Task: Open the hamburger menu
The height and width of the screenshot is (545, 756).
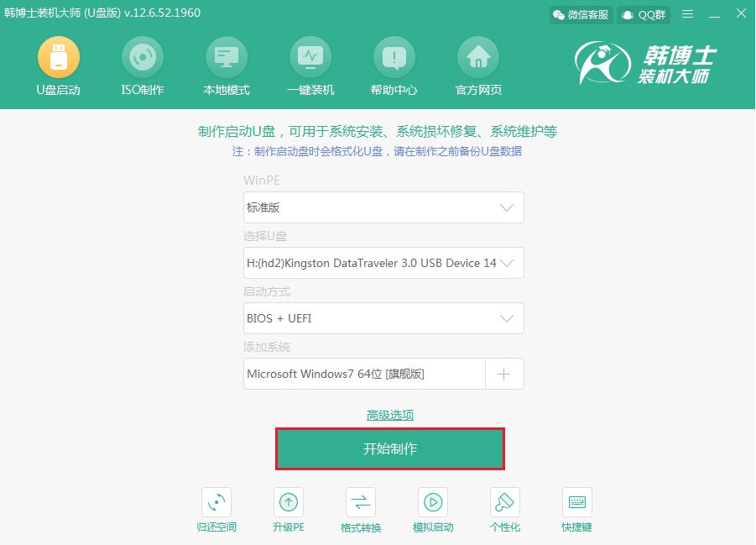Action: (x=686, y=13)
